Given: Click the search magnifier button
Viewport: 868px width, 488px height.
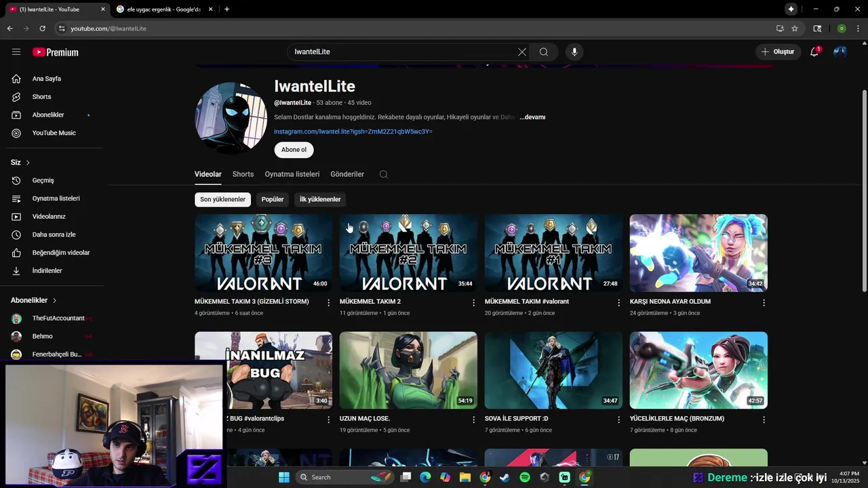Looking at the screenshot, I should coord(544,52).
